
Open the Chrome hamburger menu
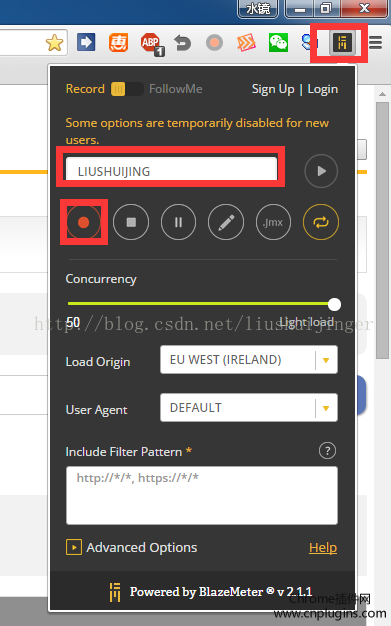coord(375,43)
